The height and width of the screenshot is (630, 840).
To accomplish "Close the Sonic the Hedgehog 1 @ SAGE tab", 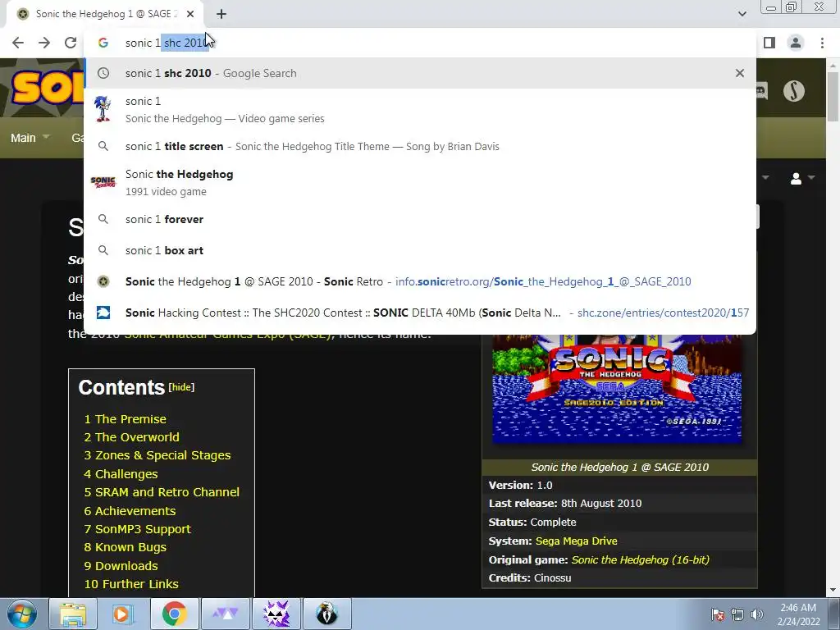I will (x=190, y=14).
